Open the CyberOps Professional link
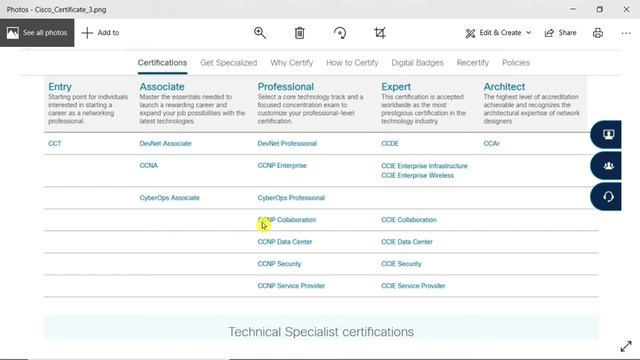Viewport: 640px width, 360px height. [291, 198]
